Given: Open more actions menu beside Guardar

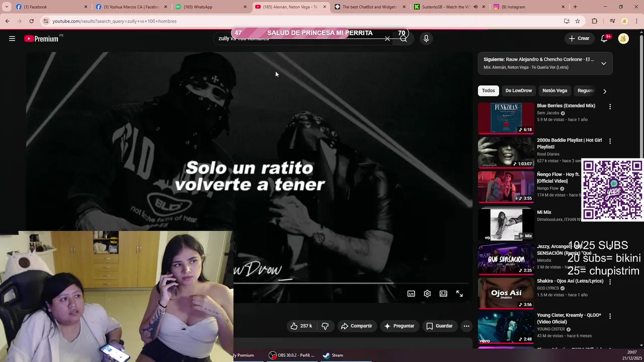Looking at the screenshot, I should (x=466, y=326).
